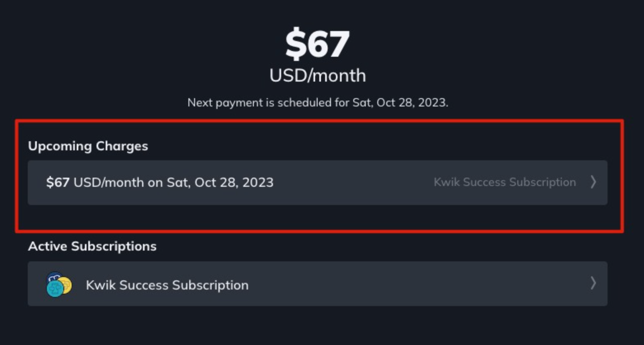Image resolution: width=644 pixels, height=345 pixels.
Task: Open the $67 USD/month upcoming charge row
Action: click(x=318, y=183)
